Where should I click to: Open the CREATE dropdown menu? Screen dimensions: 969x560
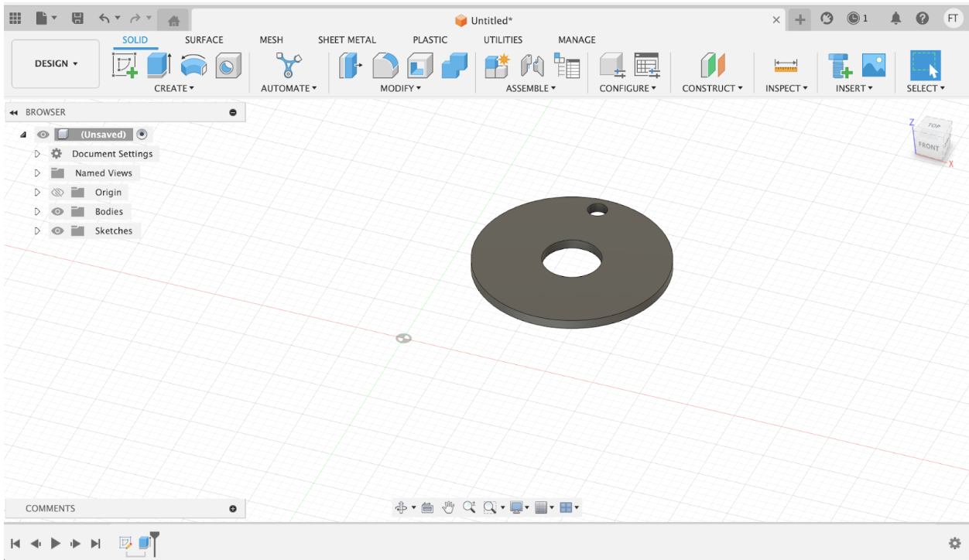coord(174,88)
